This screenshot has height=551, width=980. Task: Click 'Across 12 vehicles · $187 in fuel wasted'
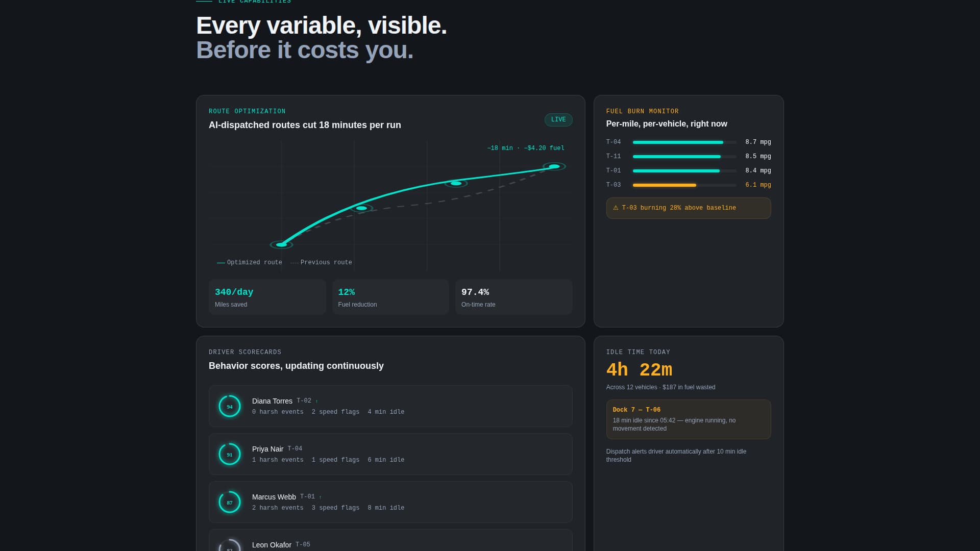(x=660, y=387)
